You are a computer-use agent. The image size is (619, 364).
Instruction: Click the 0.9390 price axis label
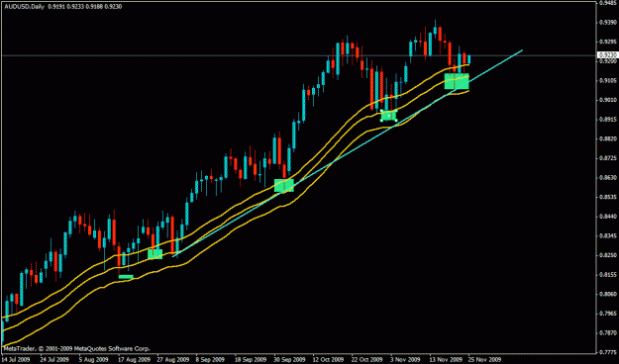tap(607, 22)
